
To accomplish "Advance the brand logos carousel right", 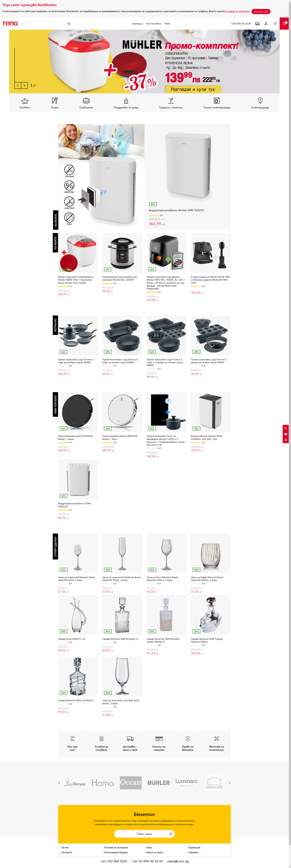I will [x=230, y=783].
